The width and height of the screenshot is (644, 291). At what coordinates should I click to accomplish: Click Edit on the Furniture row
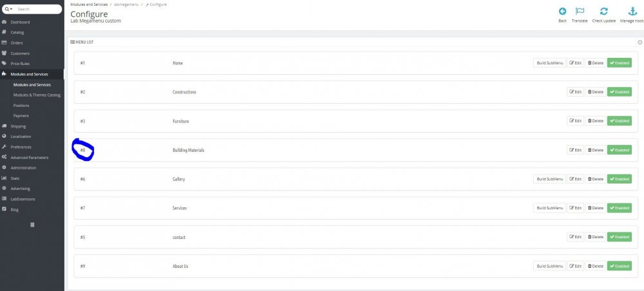pyautogui.click(x=575, y=121)
